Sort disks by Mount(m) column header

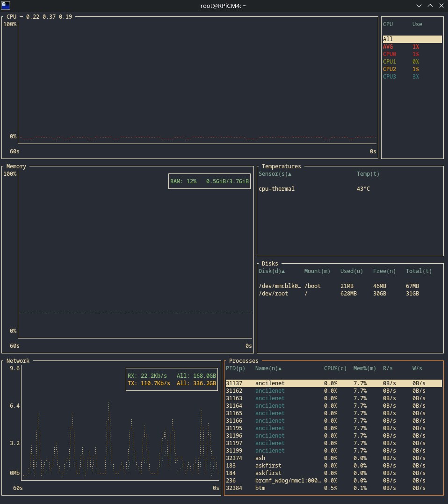317,271
